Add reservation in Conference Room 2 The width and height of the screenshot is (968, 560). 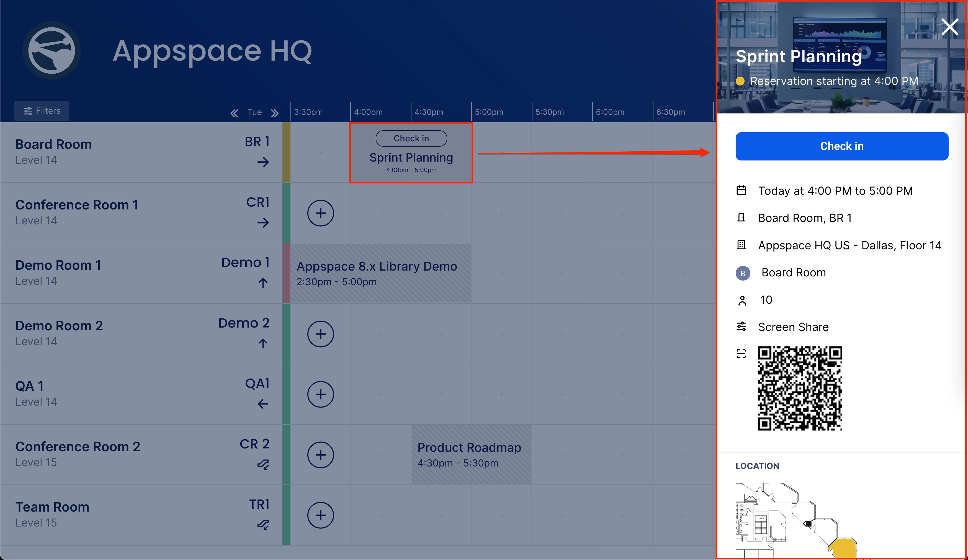[320, 455]
